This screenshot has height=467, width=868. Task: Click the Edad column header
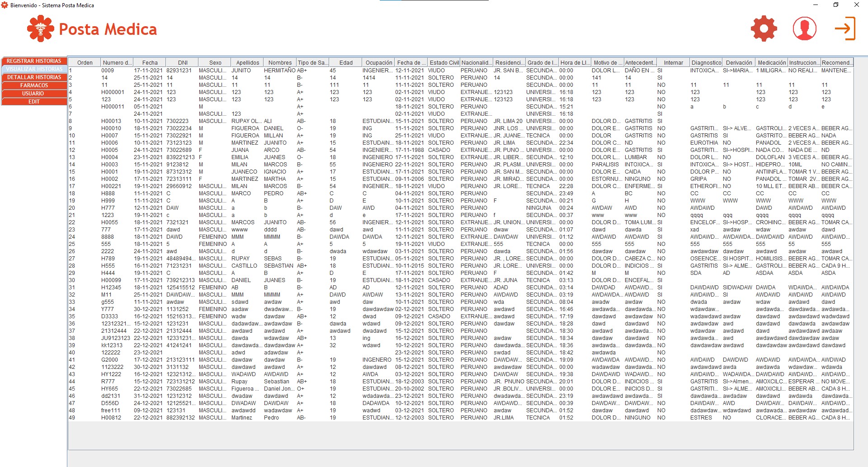point(346,63)
